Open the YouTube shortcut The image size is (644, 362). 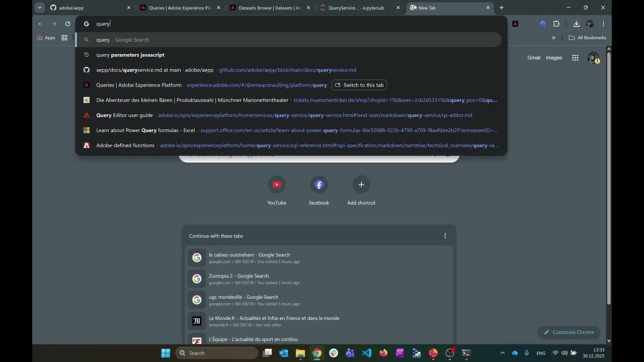pyautogui.click(x=277, y=191)
